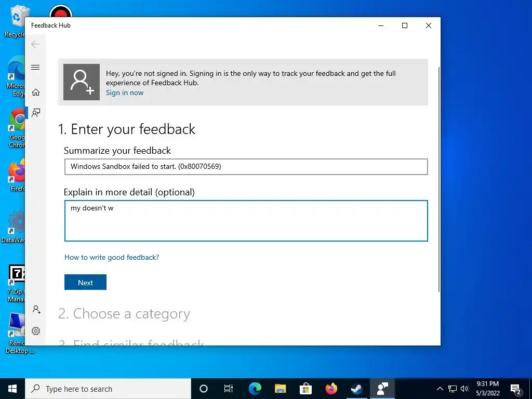Viewport: 532px width, 399px height.
Task: Click the taskbar clock showing 9:31 PM
Action: coord(487,389)
